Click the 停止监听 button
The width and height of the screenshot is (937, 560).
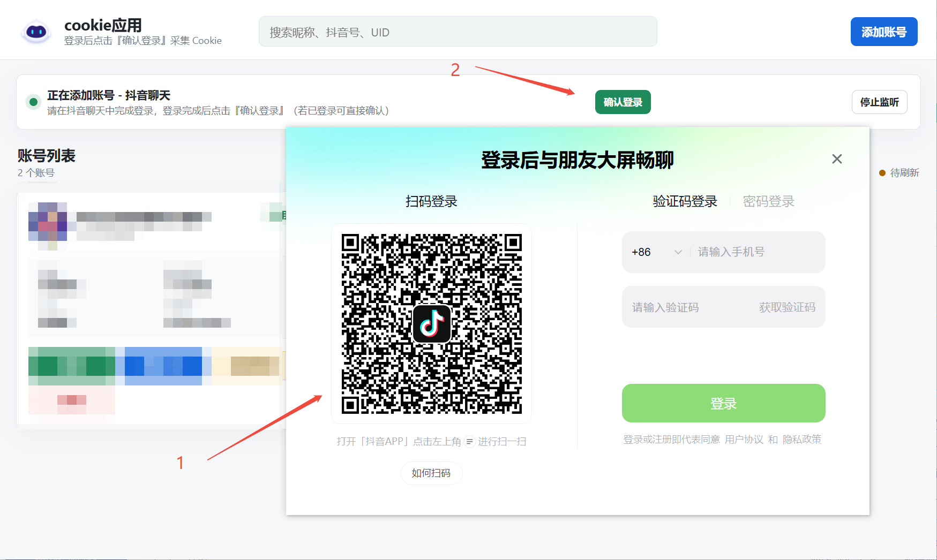(x=879, y=102)
